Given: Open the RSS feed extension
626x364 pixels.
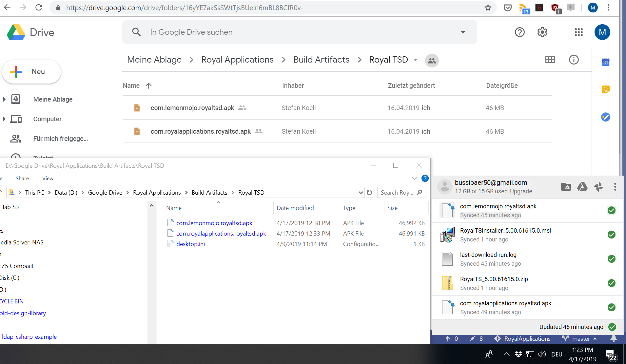Looking at the screenshot, I should point(524,8).
